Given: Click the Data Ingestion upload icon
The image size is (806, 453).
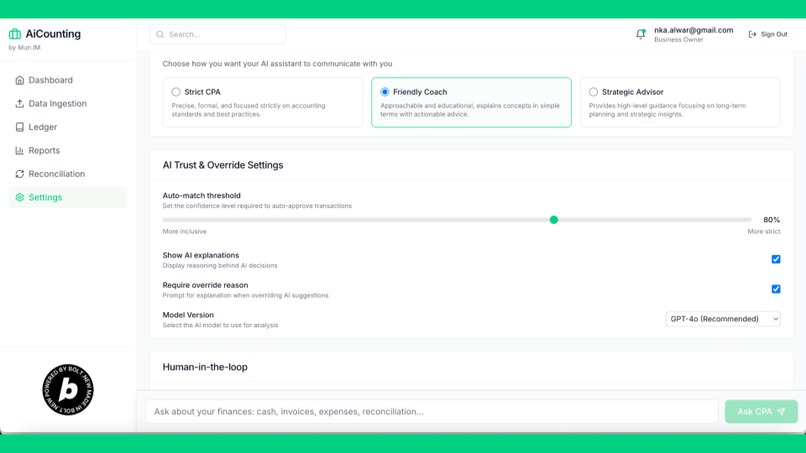Looking at the screenshot, I should coord(20,103).
